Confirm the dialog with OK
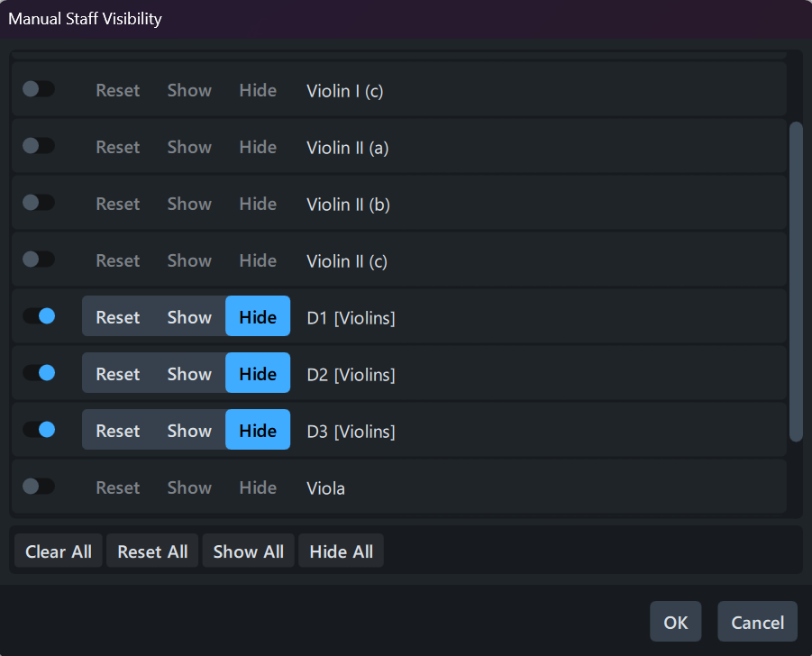Image resolution: width=812 pixels, height=656 pixels. tap(676, 622)
